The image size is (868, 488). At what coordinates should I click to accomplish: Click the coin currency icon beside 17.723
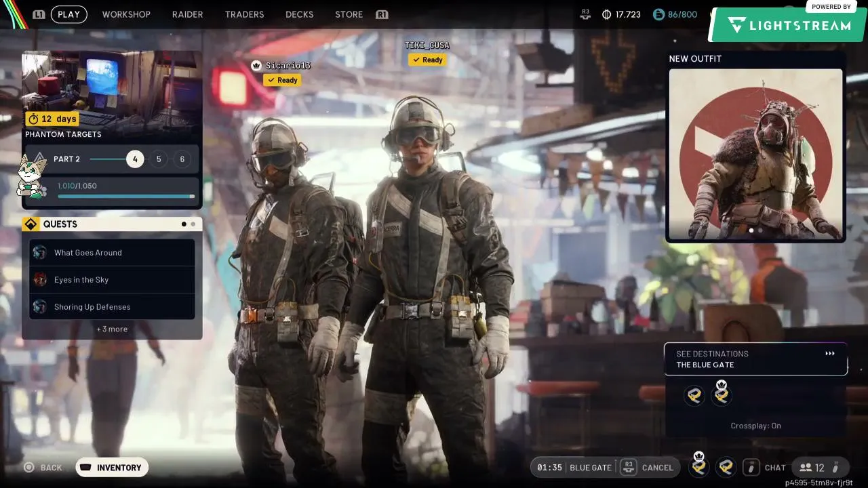[x=606, y=14]
